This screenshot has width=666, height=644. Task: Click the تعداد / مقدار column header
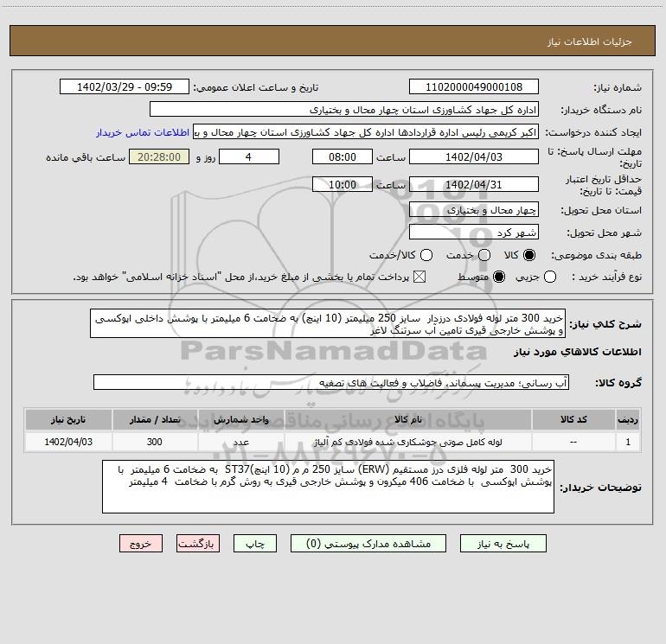[x=155, y=419]
